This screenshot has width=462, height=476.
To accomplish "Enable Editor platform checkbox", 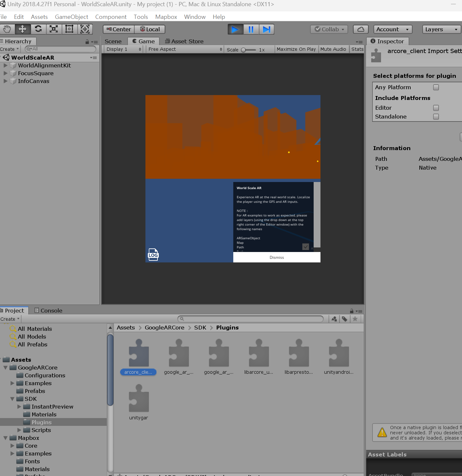I will click(436, 108).
